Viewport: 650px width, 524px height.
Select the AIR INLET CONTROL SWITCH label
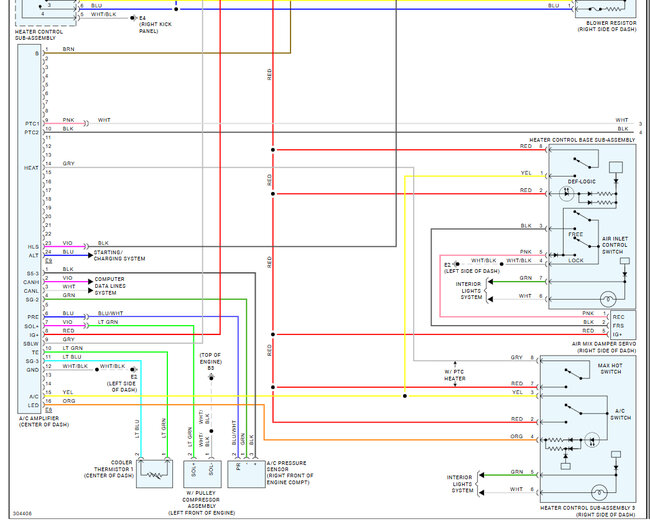pos(615,245)
